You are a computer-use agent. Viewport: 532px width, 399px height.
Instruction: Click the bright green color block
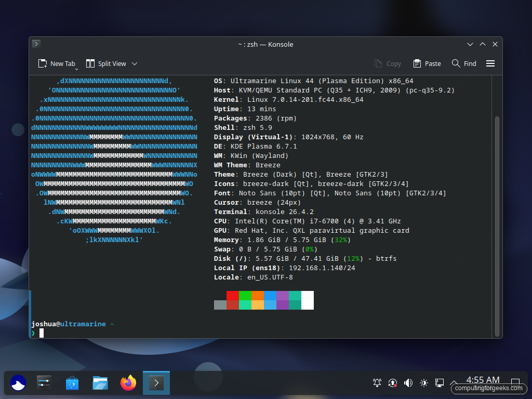pyautogui.click(x=245, y=296)
